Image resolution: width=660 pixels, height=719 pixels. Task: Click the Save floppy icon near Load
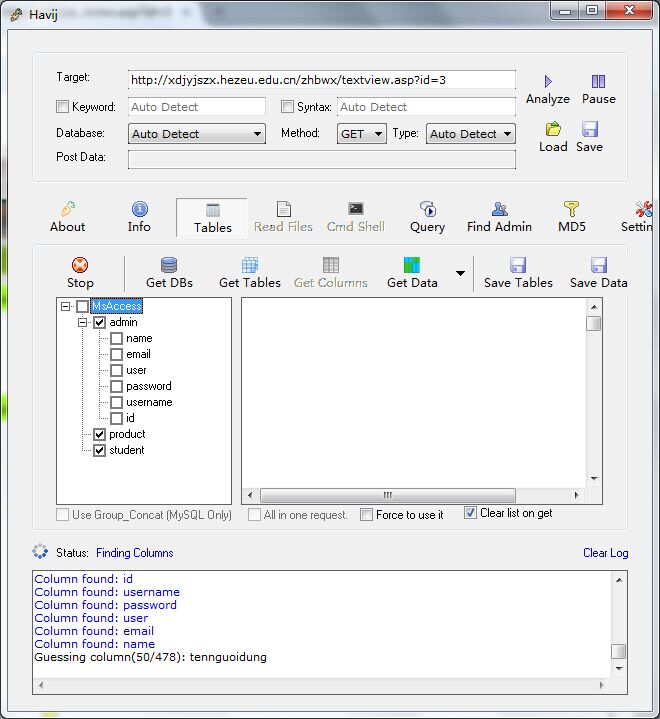click(590, 129)
